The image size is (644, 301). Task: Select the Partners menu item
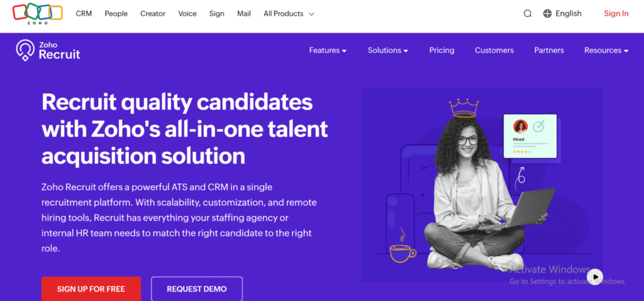(548, 50)
